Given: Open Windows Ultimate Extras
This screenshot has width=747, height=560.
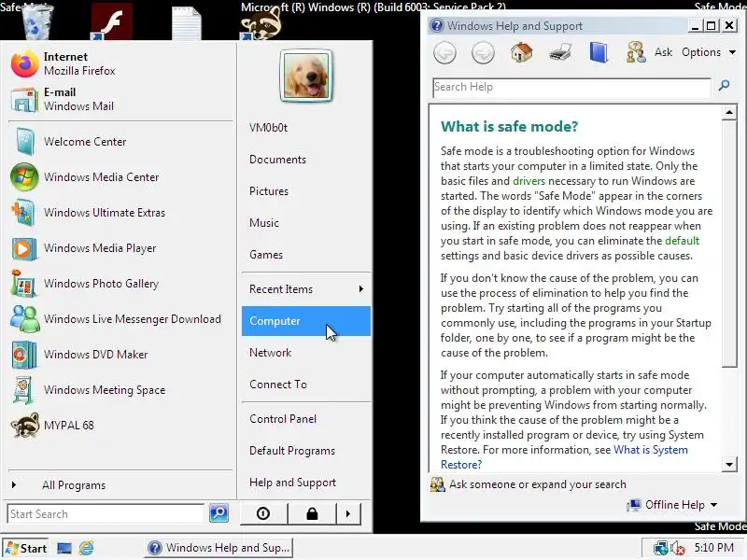Looking at the screenshot, I should (x=120, y=213).
